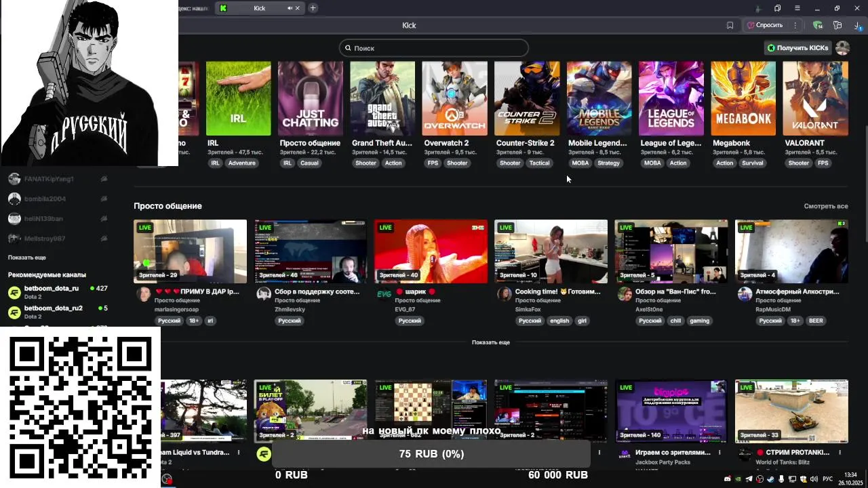The image size is (868, 488).
Task: Open the IRL category card
Action: click(238, 98)
